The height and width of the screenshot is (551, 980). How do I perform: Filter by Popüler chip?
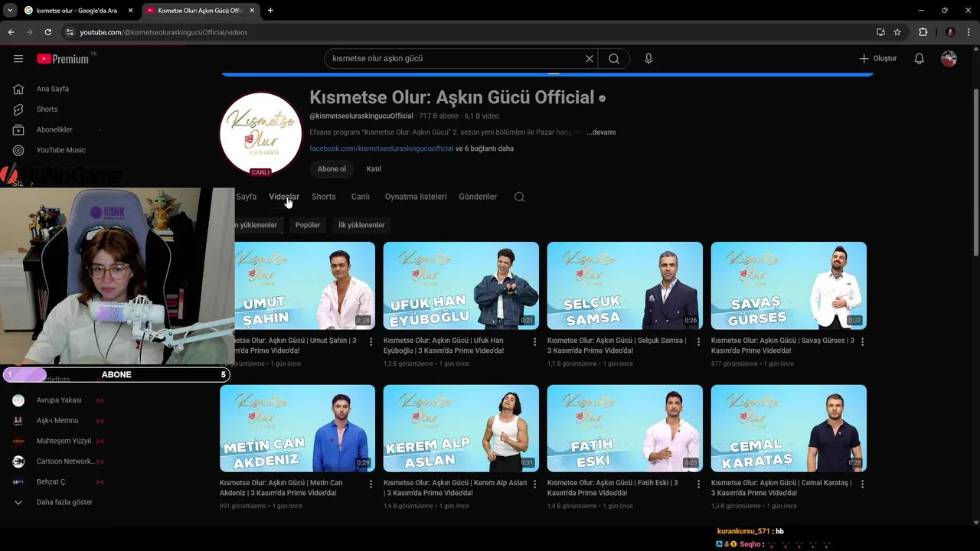point(308,225)
